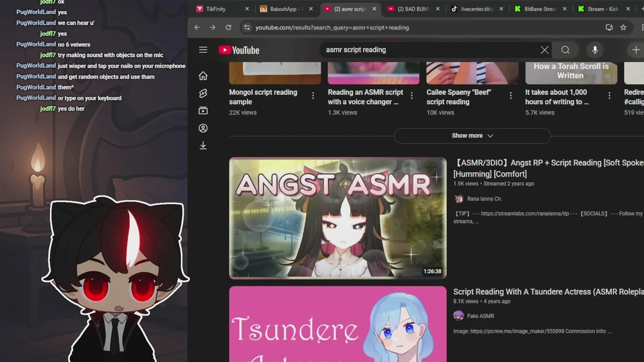Open the ANGST ASMR video thumbnail
The image size is (644, 362).
338,218
